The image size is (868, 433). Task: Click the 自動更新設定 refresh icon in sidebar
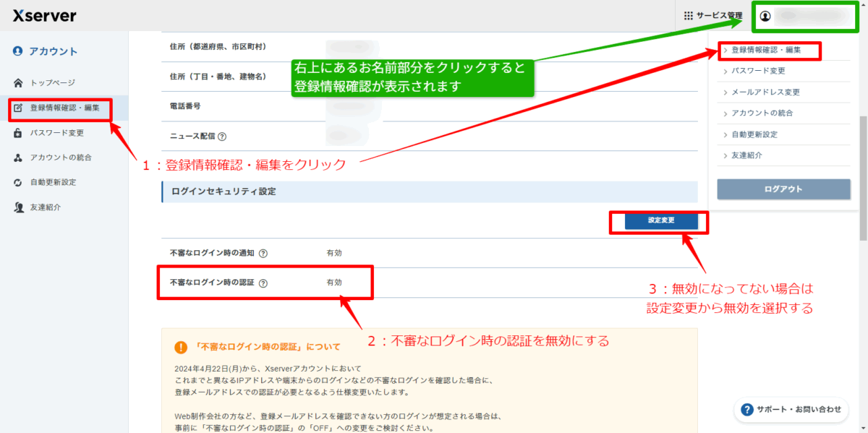[x=18, y=182]
